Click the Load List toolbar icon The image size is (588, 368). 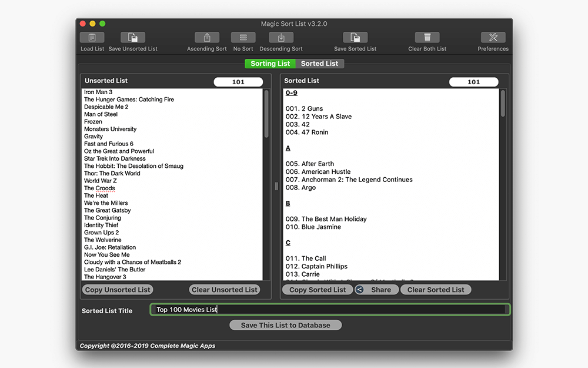tap(92, 37)
